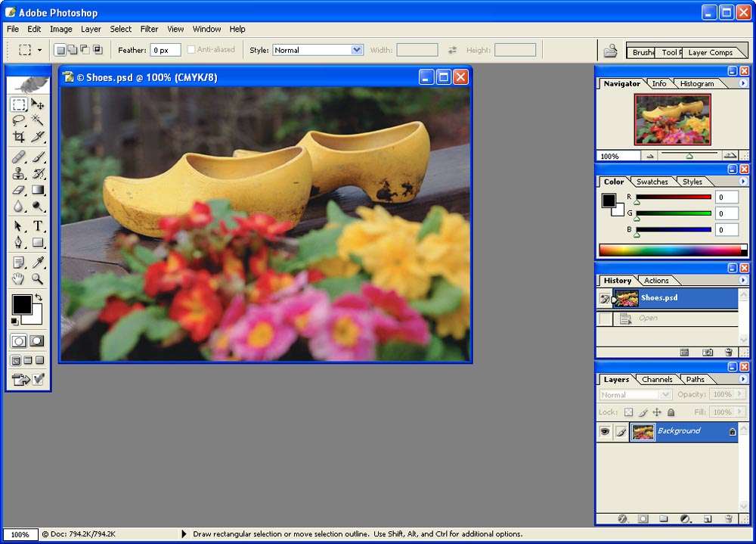Select the Eyedropper tool

click(x=37, y=262)
